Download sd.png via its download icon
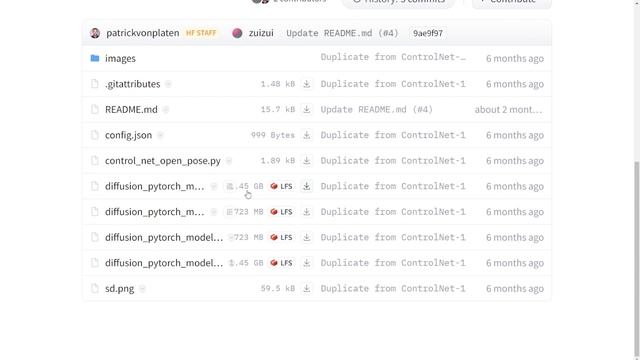640x360 pixels. click(x=307, y=289)
